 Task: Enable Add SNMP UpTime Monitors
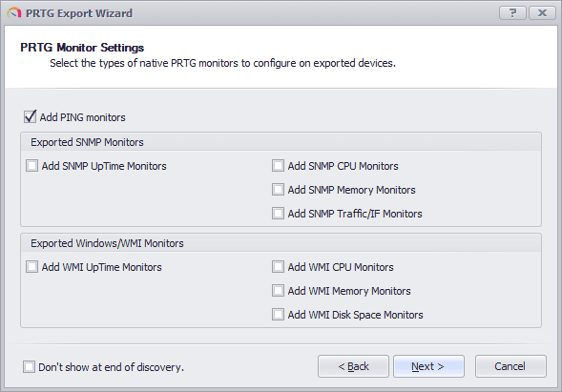[x=31, y=166]
